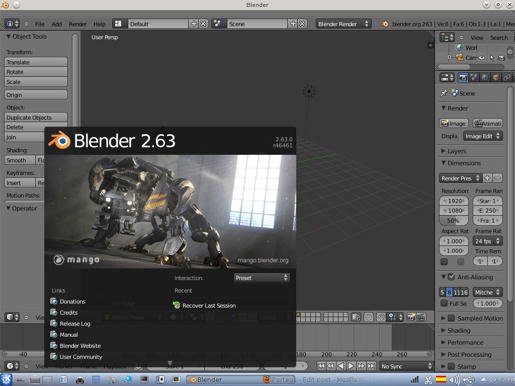The height and width of the screenshot is (386, 515).
Task: Add render preset with plus icon
Action: [487, 178]
